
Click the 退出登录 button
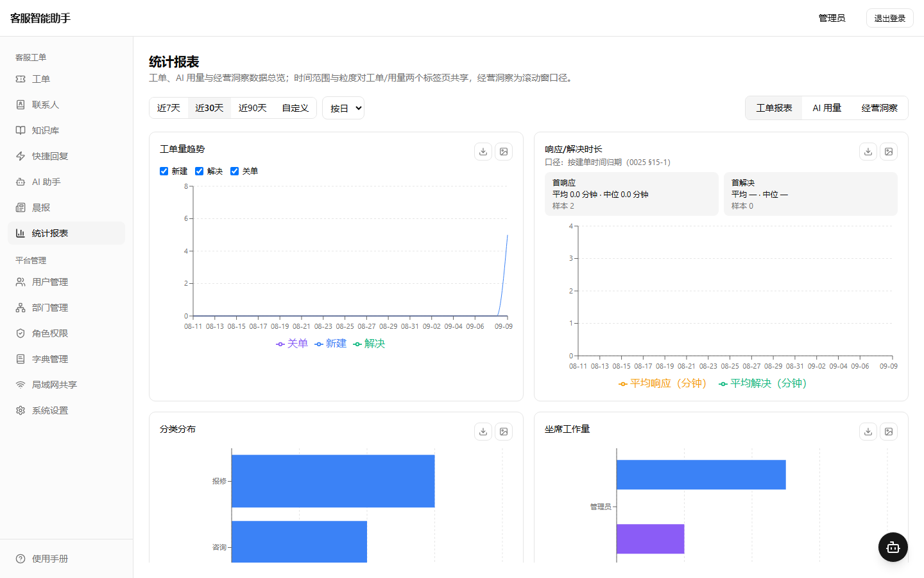(889, 18)
